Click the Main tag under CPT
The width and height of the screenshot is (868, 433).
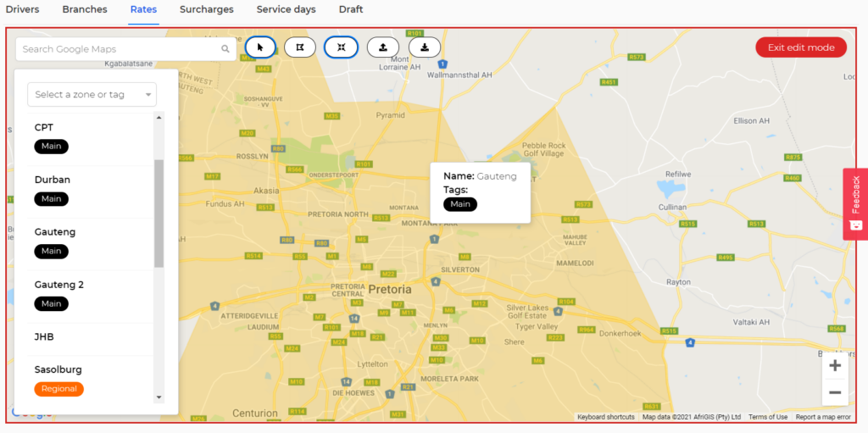[52, 147]
